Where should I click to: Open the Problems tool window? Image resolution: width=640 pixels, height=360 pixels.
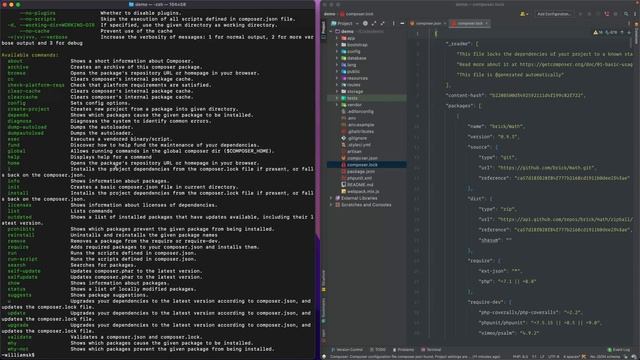(403, 350)
